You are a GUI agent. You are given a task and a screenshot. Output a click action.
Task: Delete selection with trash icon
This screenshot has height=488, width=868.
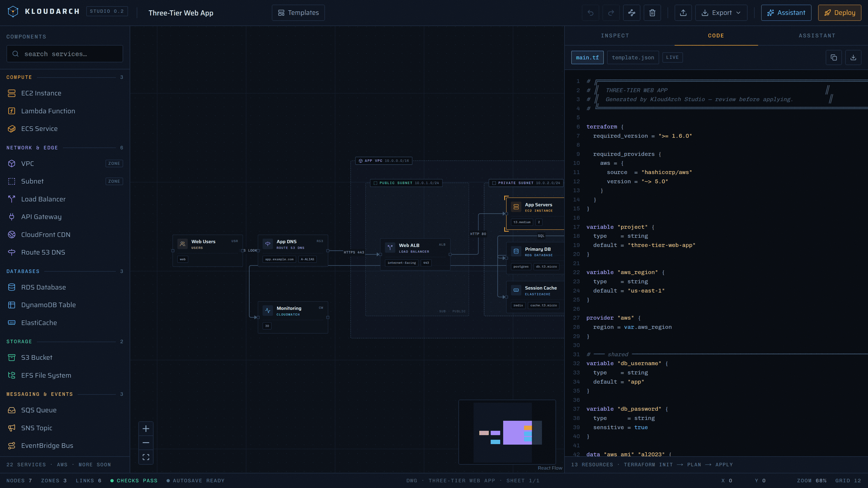(652, 13)
